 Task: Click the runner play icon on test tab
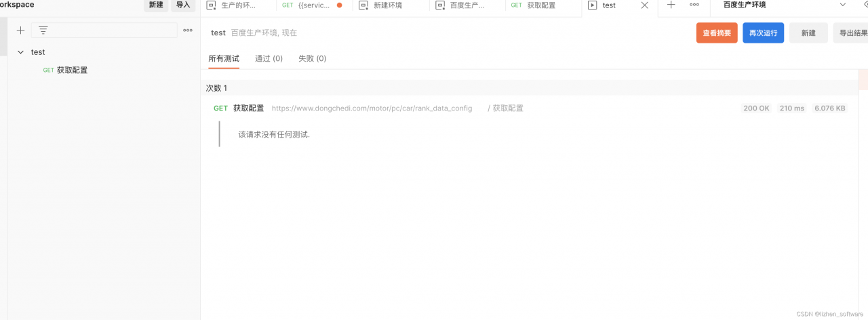593,5
